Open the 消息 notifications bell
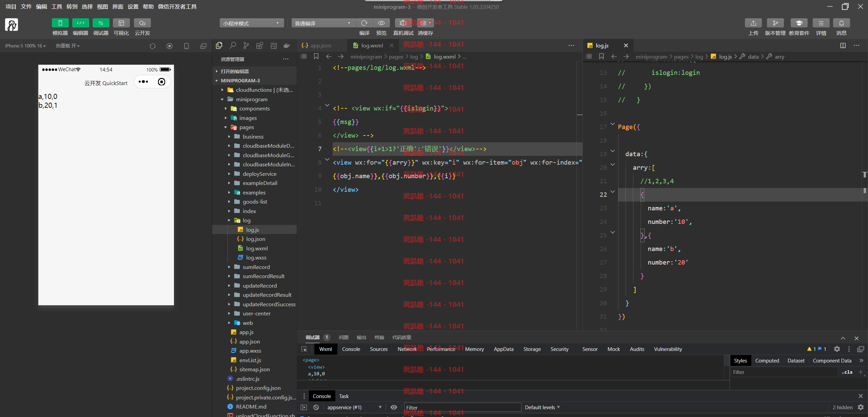 (x=841, y=23)
